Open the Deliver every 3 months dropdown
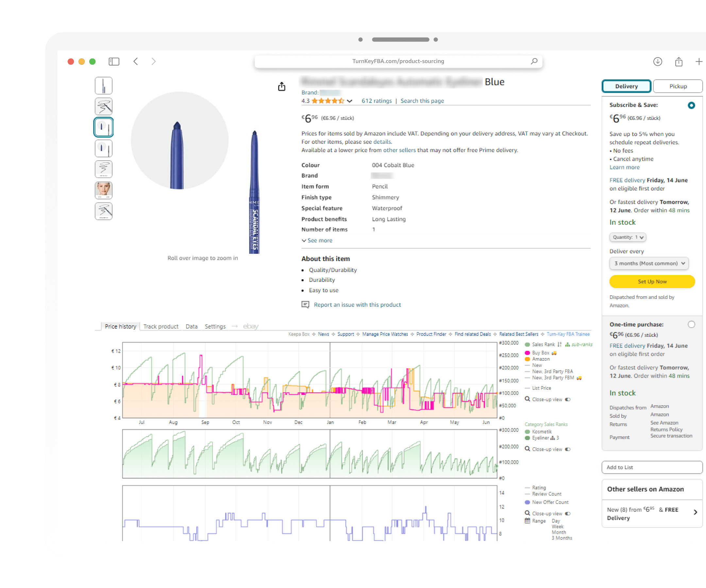The height and width of the screenshot is (588, 706). pyautogui.click(x=648, y=263)
